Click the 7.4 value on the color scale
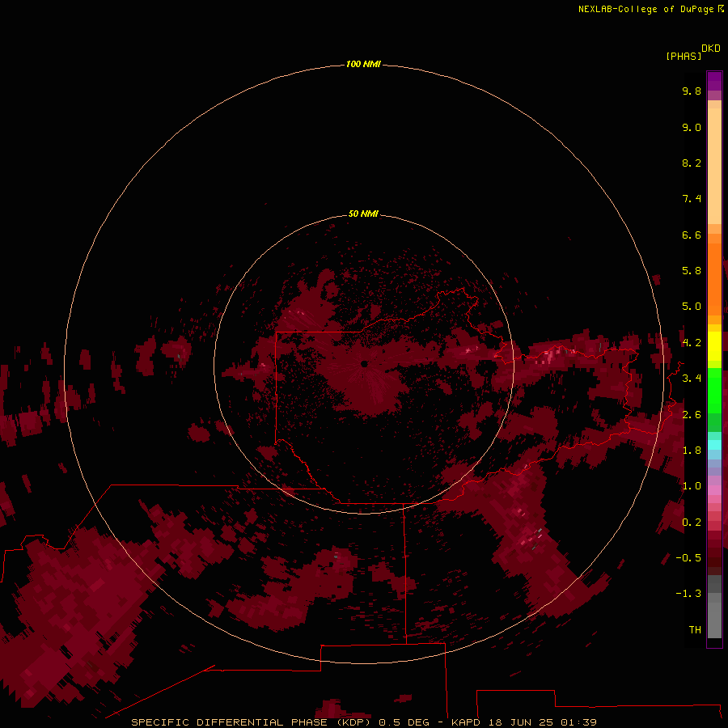Screen dimensions: 728x728 [692, 199]
